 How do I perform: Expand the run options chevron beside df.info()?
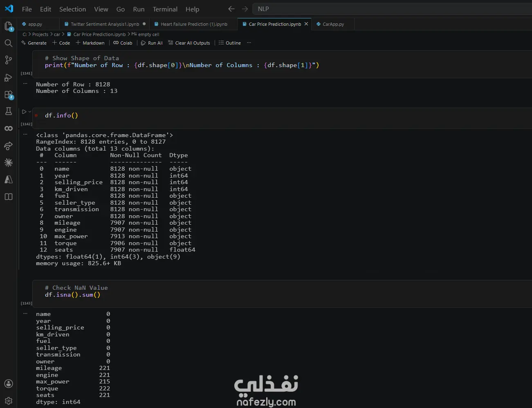tap(29, 112)
